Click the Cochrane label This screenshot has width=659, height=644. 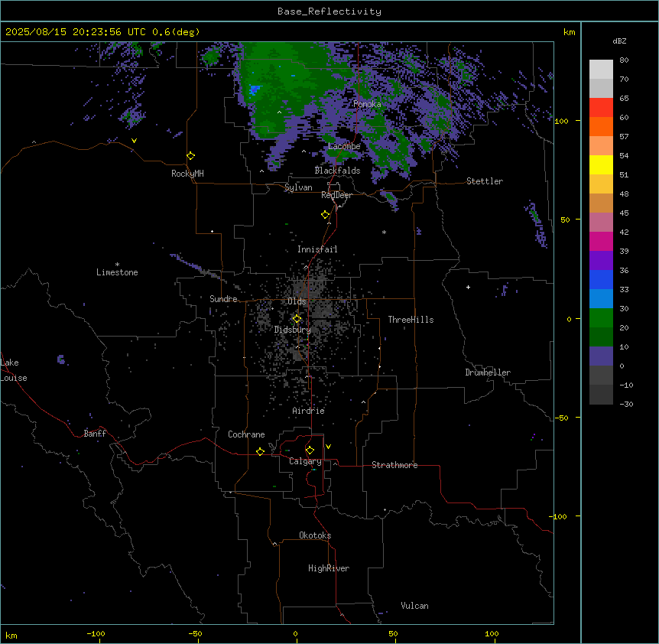click(246, 434)
